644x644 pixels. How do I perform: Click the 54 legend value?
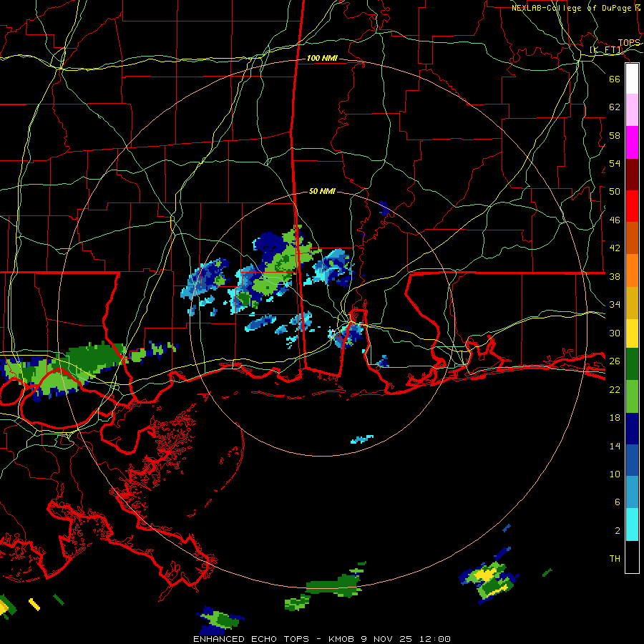(x=615, y=163)
